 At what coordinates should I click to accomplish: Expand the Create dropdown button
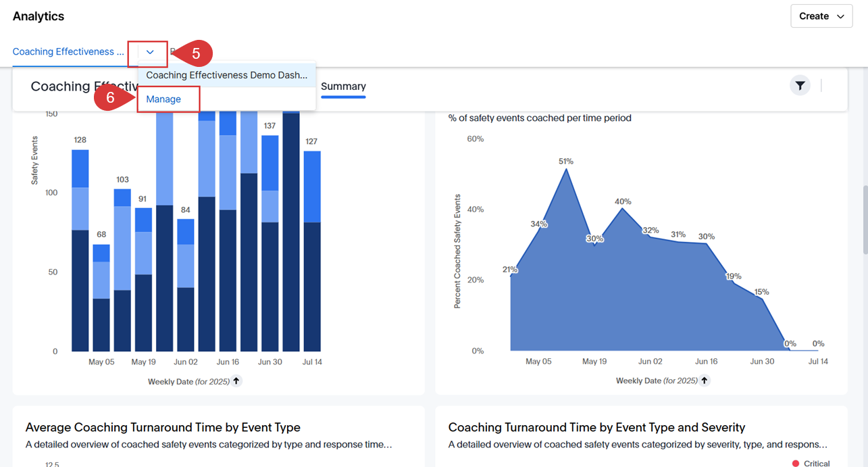(821, 16)
